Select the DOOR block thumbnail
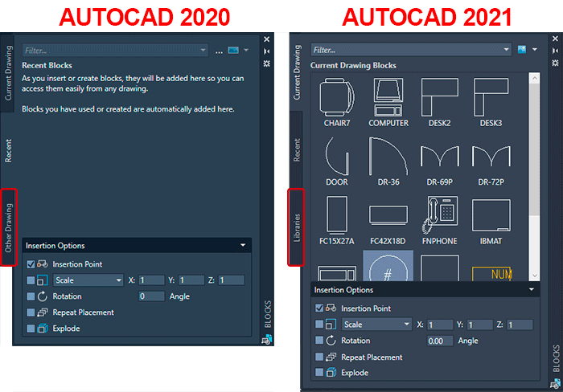Viewport: 563px width, 392px height. click(x=337, y=161)
